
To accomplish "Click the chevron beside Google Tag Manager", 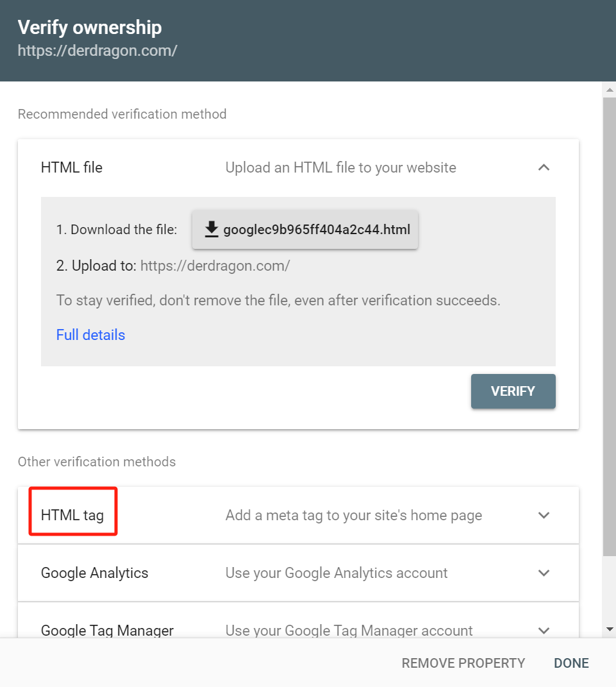I will coord(544,631).
